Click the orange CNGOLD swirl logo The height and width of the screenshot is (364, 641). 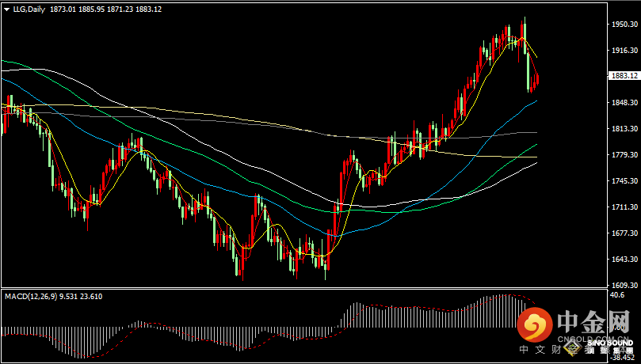click(533, 324)
